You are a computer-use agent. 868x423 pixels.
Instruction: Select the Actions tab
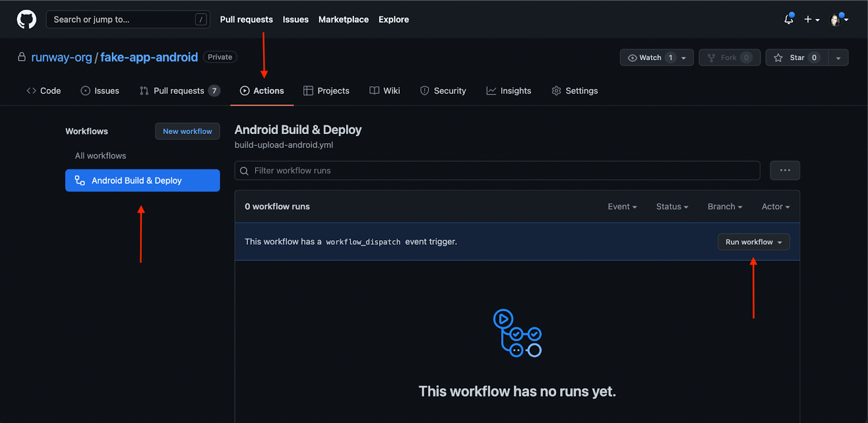point(262,91)
